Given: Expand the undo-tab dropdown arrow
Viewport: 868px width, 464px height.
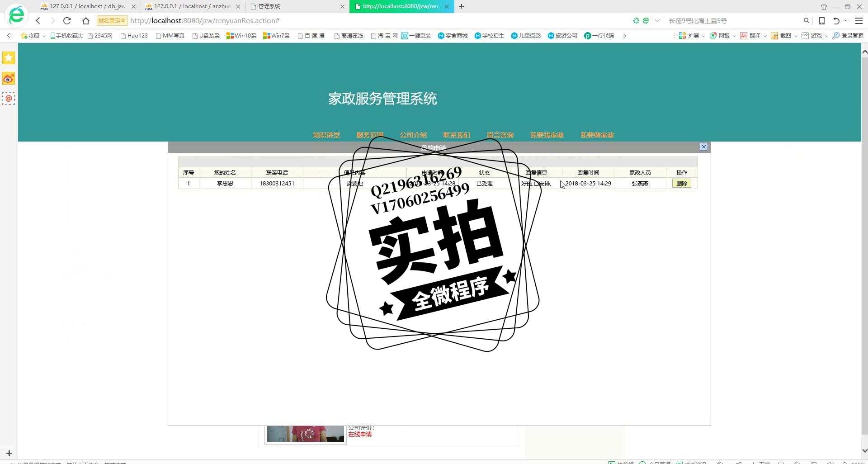Looking at the screenshot, I should tap(845, 20).
